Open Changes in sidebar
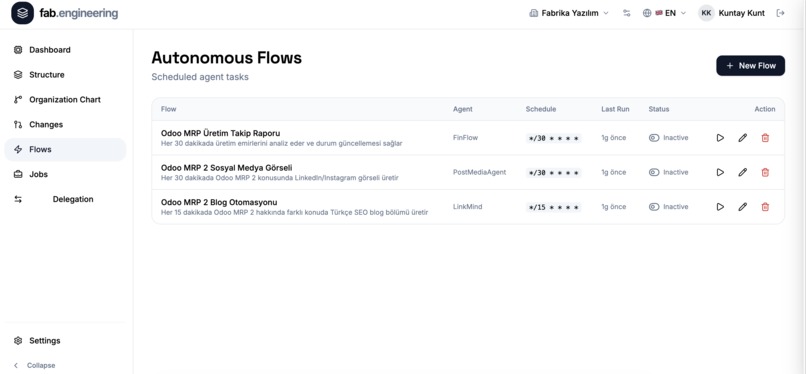This screenshot has width=806, height=374. point(65,124)
